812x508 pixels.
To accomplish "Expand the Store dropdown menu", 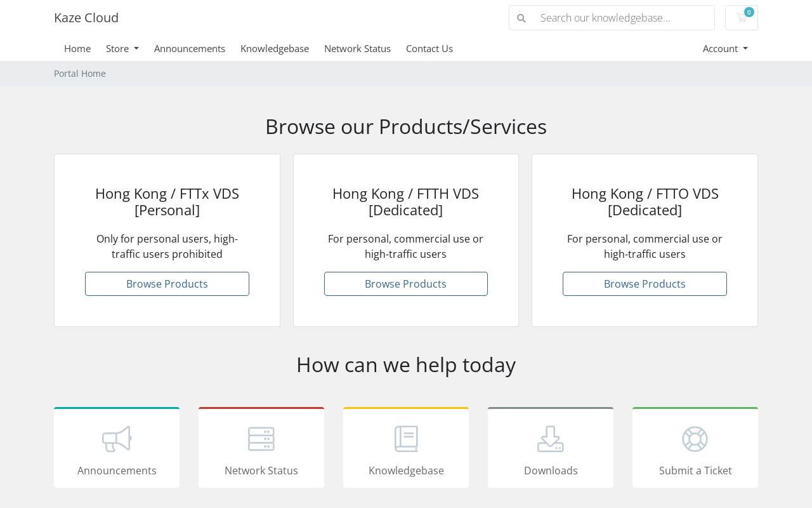I will [122, 48].
